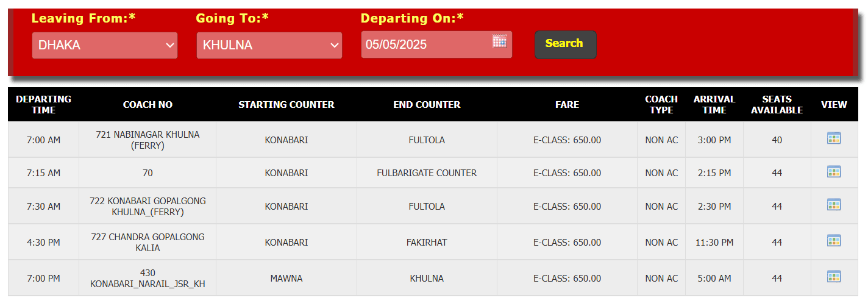
Task: Click the Departing Time column header
Action: [43, 104]
